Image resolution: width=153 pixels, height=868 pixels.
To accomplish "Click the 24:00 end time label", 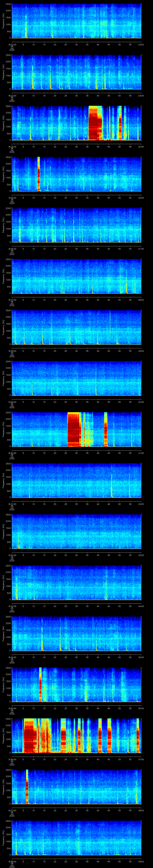I will [141, 96].
